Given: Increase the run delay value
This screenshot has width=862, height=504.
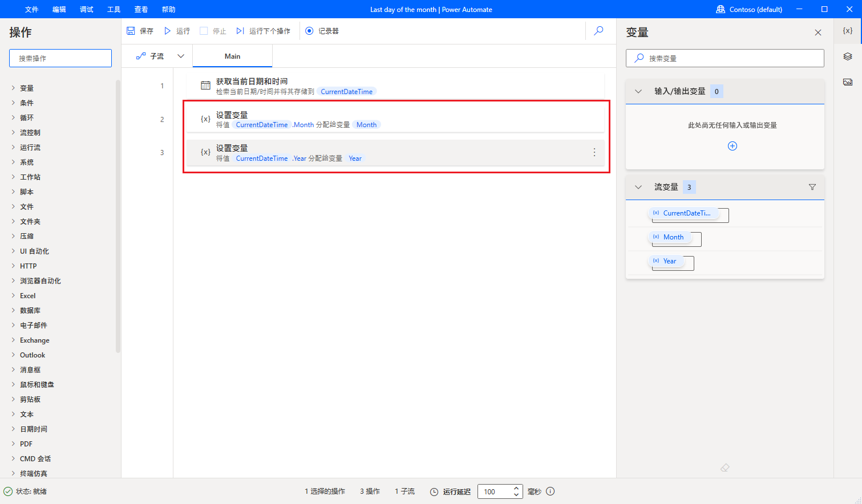Looking at the screenshot, I should [516, 488].
